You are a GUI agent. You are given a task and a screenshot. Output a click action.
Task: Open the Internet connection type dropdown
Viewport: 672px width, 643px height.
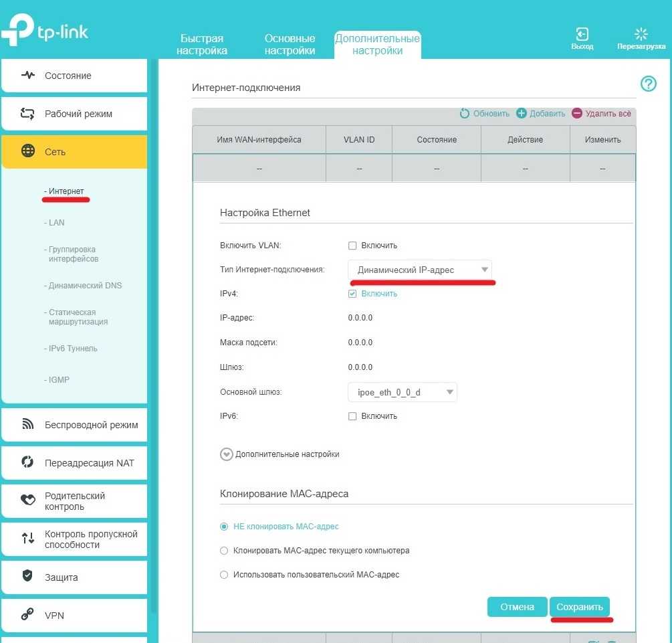point(419,270)
